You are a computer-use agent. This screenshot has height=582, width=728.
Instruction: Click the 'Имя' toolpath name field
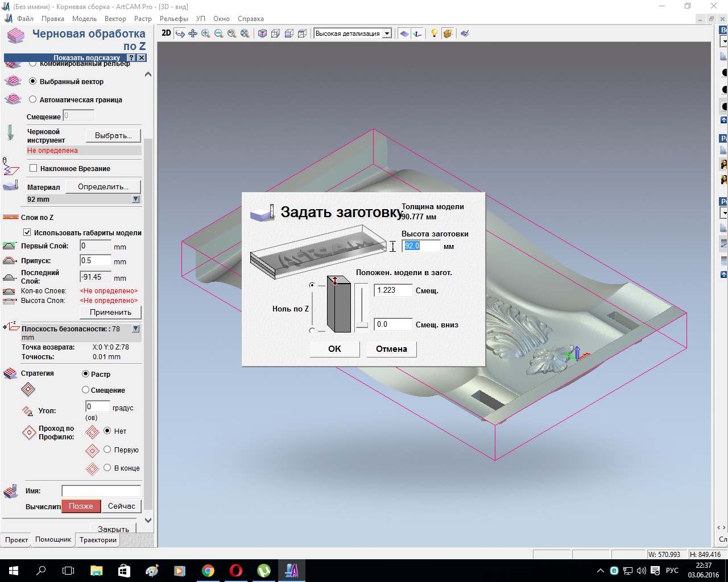tap(101, 491)
